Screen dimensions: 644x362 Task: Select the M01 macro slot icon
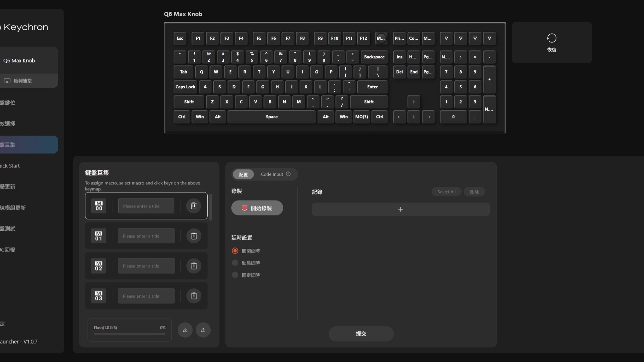pos(98,236)
